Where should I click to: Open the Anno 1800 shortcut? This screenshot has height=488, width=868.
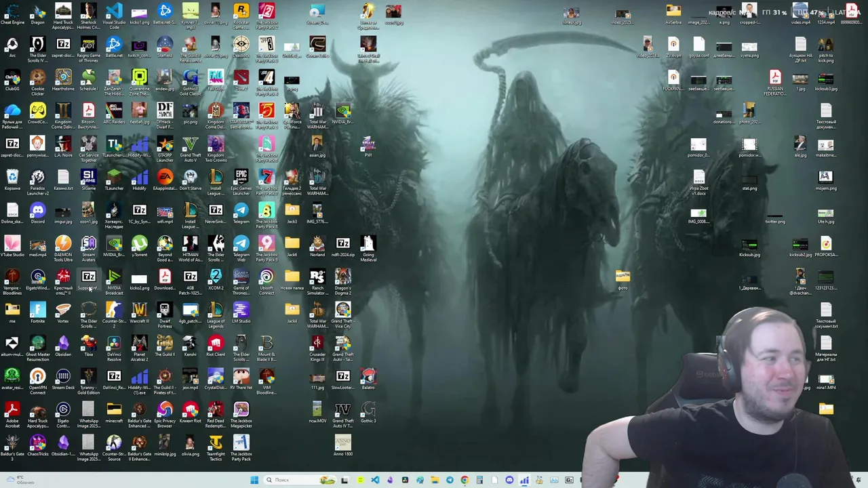[x=343, y=443]
